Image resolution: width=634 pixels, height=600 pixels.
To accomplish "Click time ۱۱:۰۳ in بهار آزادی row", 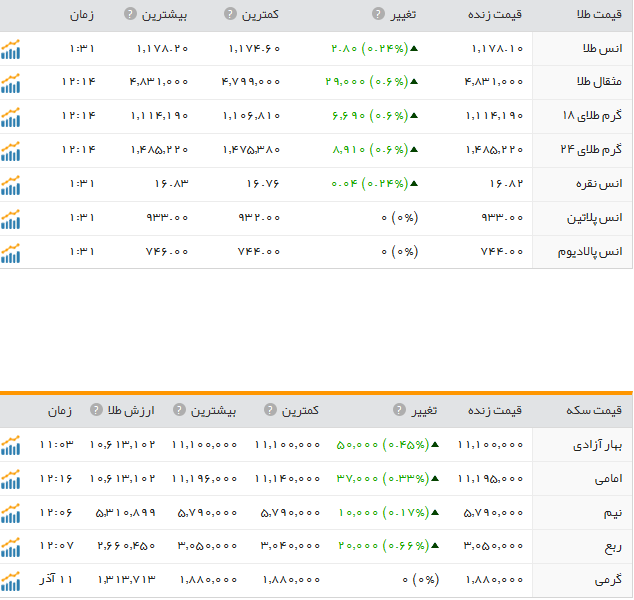I will coord(57,445).
